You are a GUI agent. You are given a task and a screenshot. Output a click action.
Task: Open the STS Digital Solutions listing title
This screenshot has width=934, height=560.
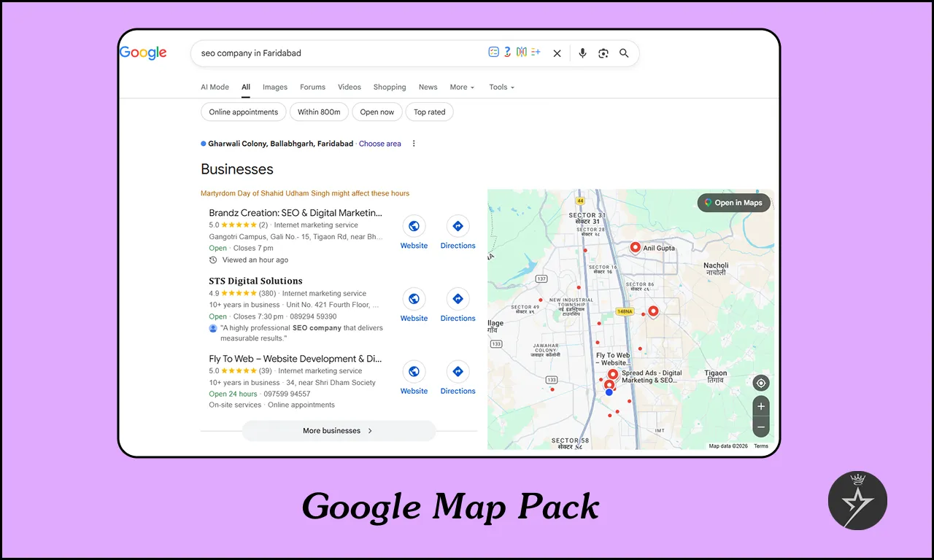[x=255, y=281]
